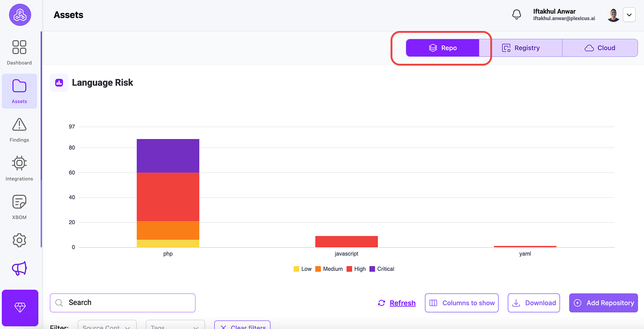
Task: Toggle the Critical series in the chart legend
Action: pos(382,269)
